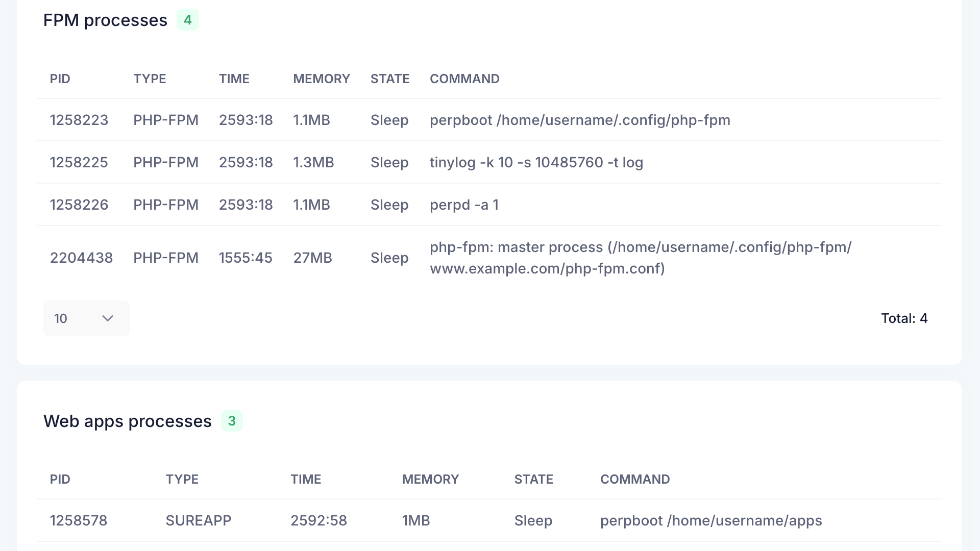Sort FPM processes by MEMORY column header

coord(321,79)
